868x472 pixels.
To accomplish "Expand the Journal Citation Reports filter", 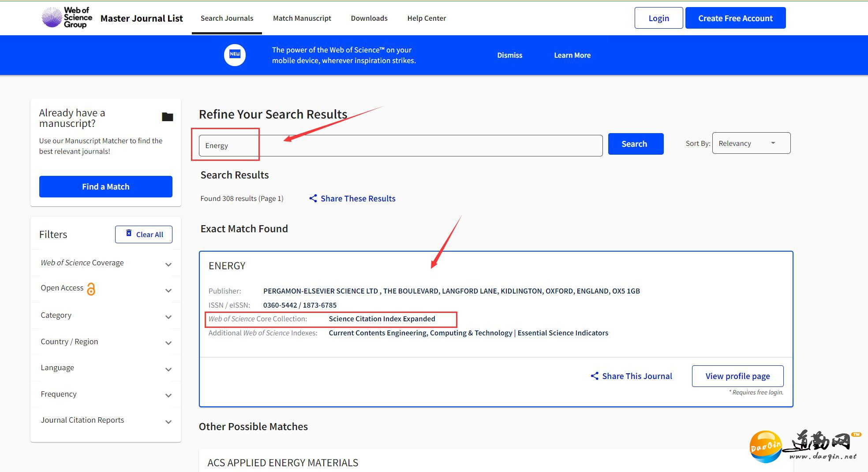I will point(106,420).
